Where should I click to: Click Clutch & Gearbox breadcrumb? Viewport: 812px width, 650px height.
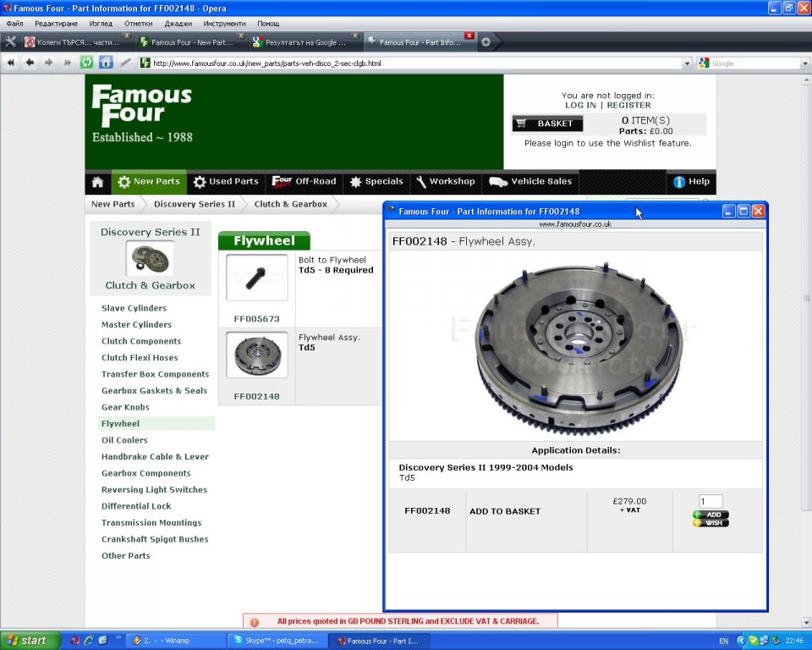point(290,204)
